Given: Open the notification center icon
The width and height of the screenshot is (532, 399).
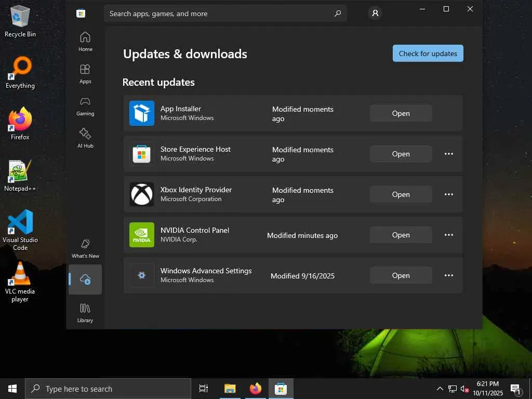Looking at the screenshot, I should coord(516,389).
